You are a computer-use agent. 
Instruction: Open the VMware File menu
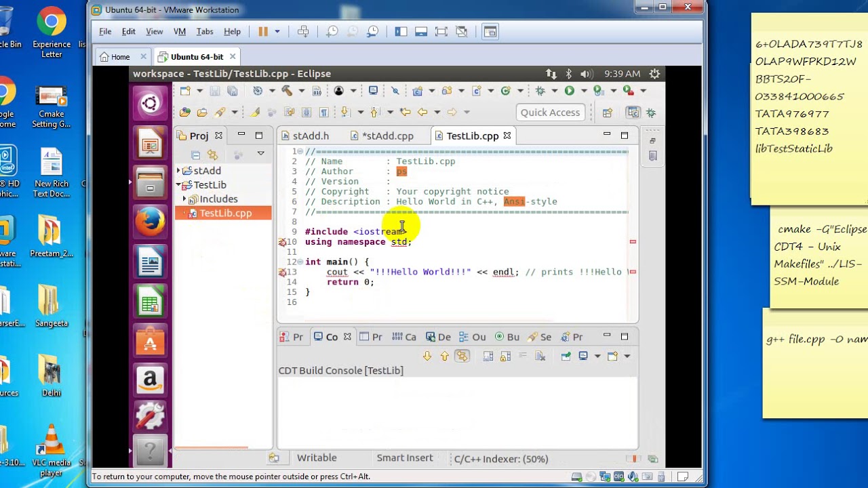click(x=105, y=31)
